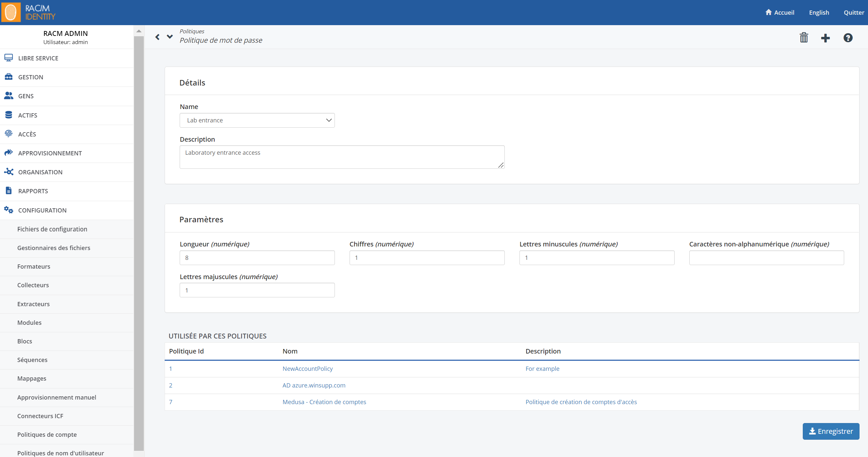Image resolution: width=868 pixels, height=457 pixels.
Task: Click the add (+) icon
Action: [x=826, y=37]
